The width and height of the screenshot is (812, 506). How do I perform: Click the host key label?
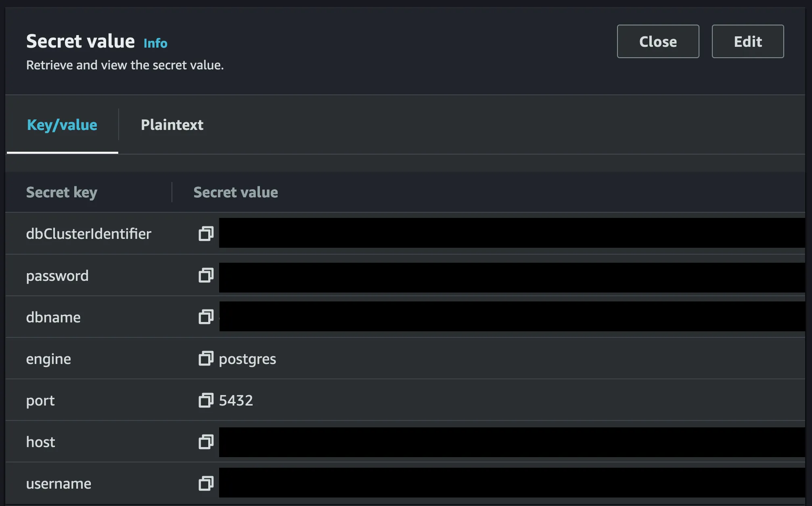click(40, 442)
